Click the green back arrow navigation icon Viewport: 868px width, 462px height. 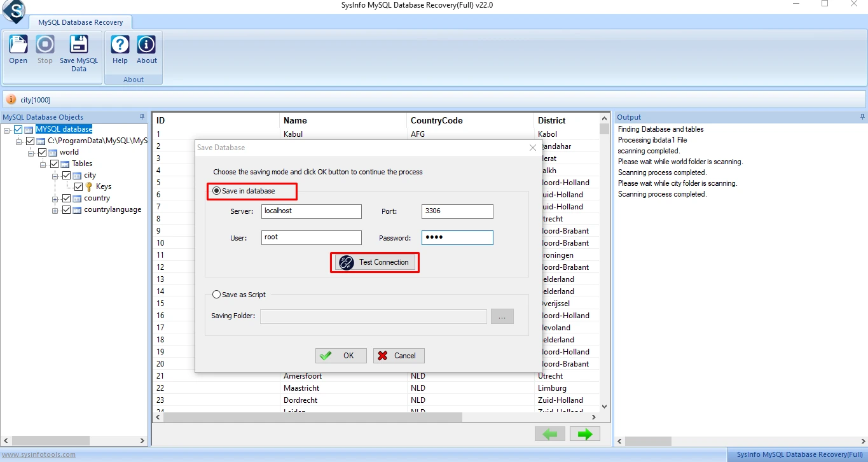(x=549, y=433)
